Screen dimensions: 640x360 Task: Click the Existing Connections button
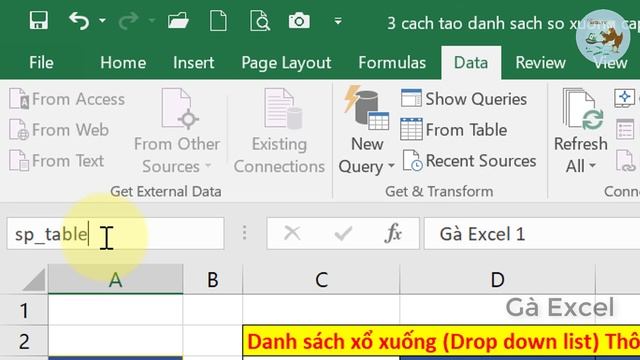coord(279,131)
